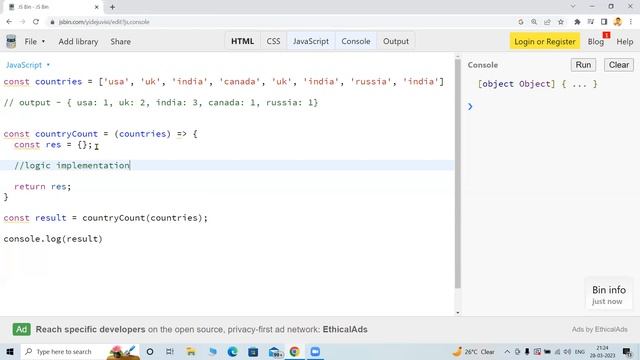The height and width of the screenshot is (360, 640).
Task: Toggle the Console panel
Action: pos(356,41)
